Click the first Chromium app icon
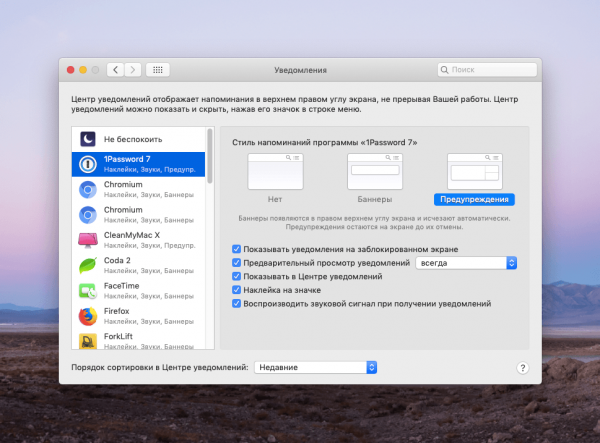The width and height of the screenshot is (600, 443). point(88,190)
